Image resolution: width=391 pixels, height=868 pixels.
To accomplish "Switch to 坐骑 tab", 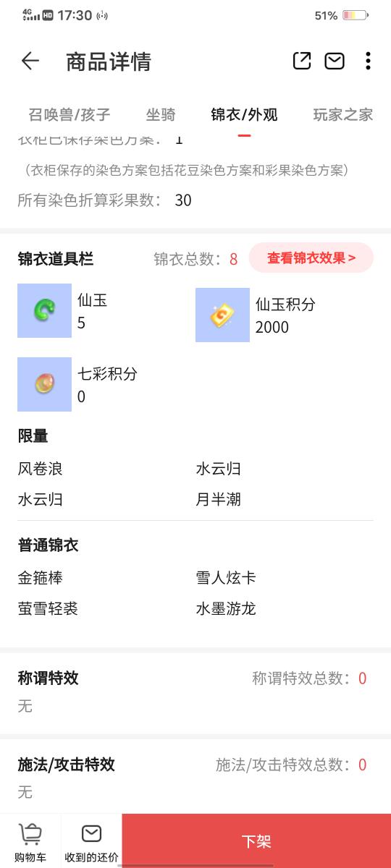I will pos(161,114).
